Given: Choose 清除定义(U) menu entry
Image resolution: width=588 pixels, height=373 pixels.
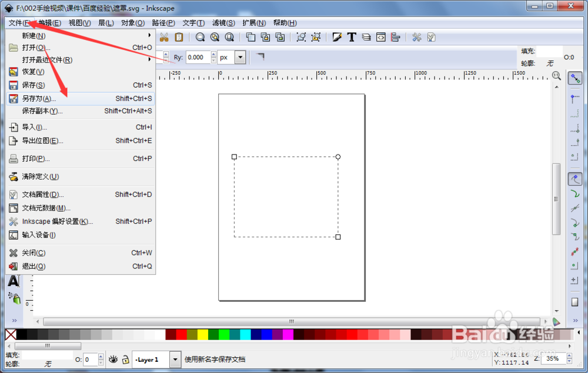Looking at the screenshot, I should coord(81,176).
